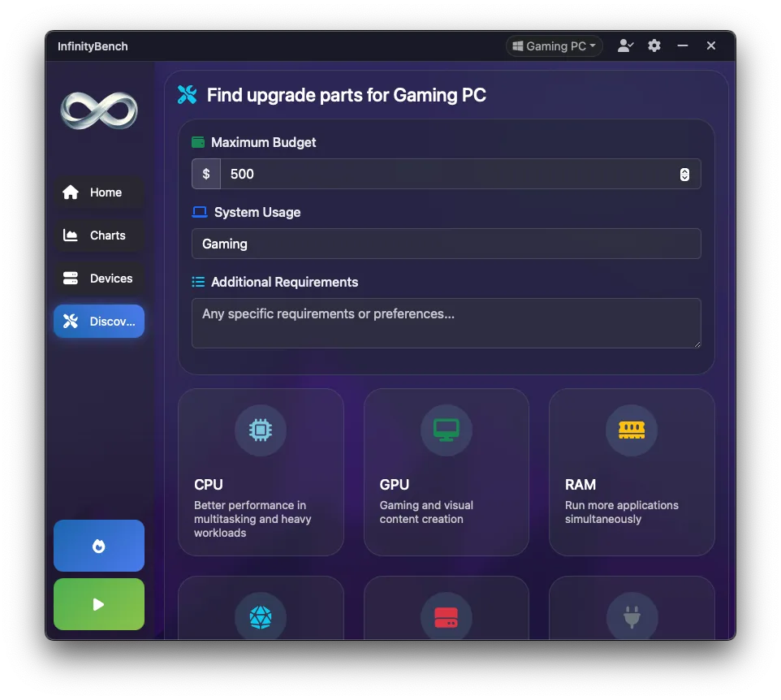Focus the System Usage text field
Image resolution: width=781 pixels, height=700 pixels.
[446, 244]
